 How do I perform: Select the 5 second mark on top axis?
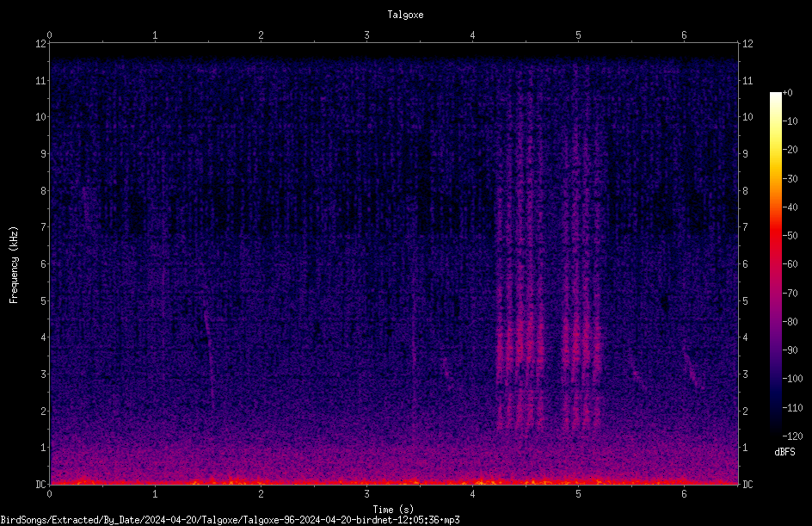pos(578,35)
